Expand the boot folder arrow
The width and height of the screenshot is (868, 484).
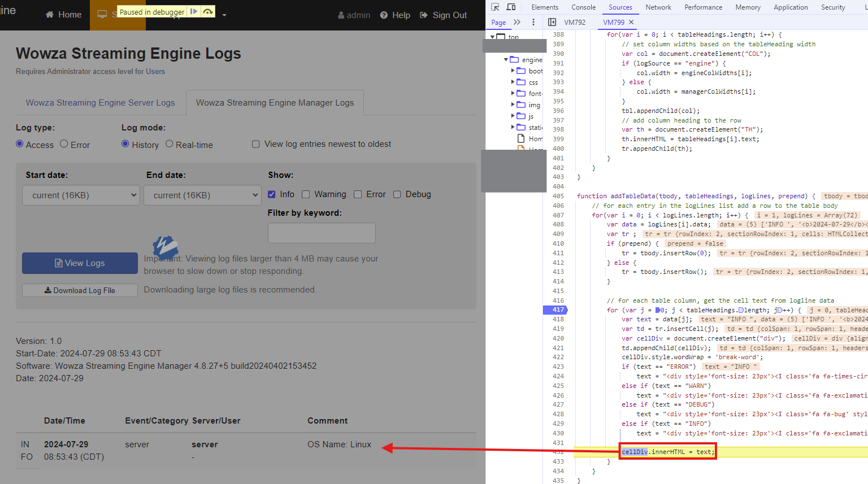point(513,71)
